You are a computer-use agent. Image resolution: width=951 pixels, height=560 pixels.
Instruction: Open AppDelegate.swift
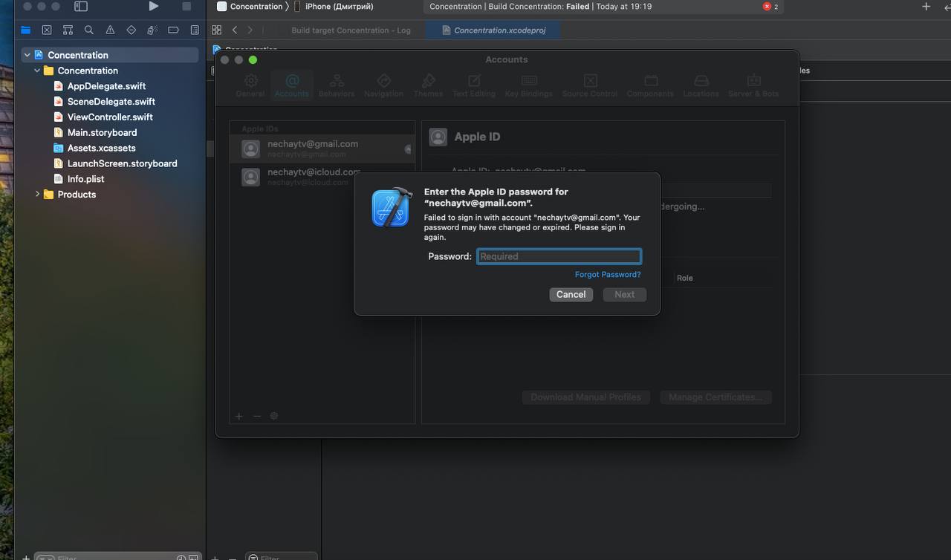[106, 86]
